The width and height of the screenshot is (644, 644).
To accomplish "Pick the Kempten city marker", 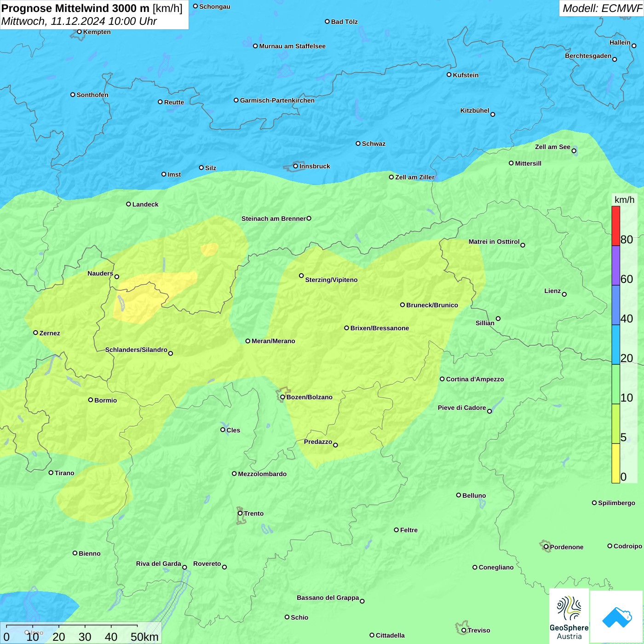I will coord(79,32).
